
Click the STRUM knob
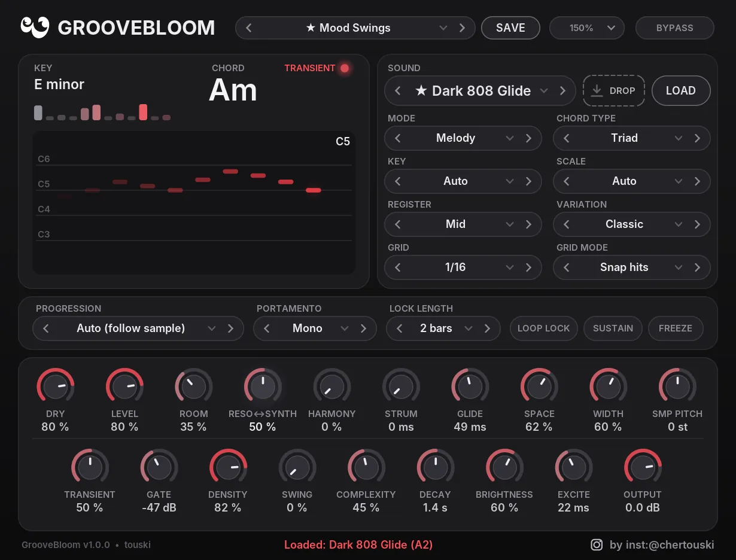[x=401, y=386]
